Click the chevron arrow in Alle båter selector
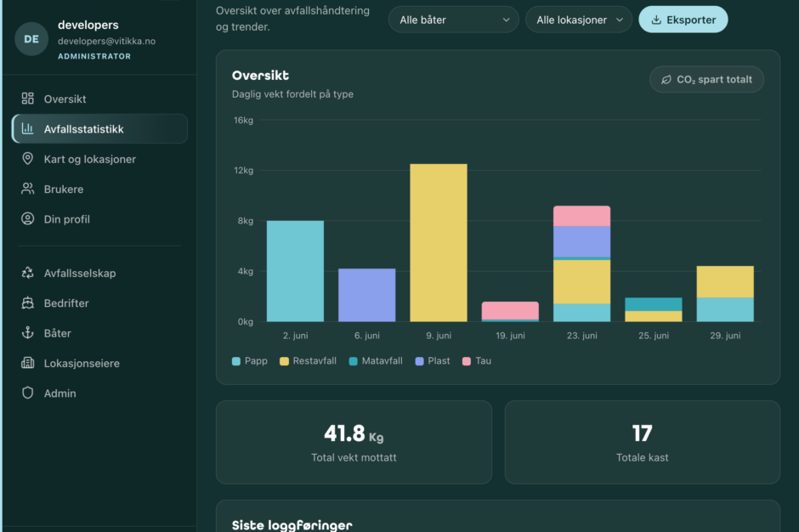The width and height of the screenshot is (799, 532). point(506,20)
